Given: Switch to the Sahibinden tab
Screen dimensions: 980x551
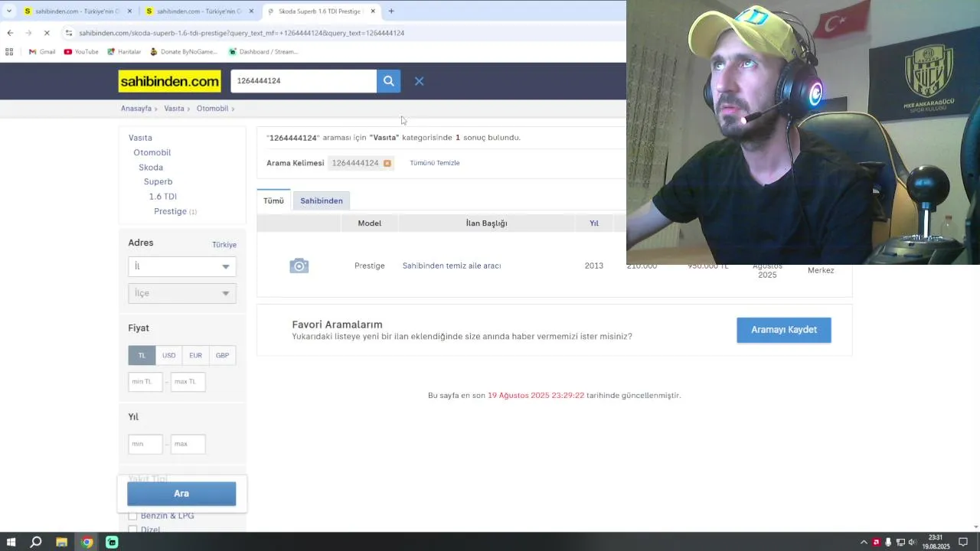Looking at the screenshot, I should (x=322, y=201).
